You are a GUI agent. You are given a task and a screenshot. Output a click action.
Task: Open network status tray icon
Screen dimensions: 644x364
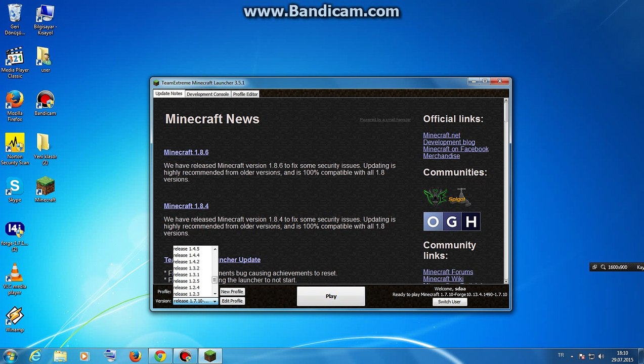592,356
